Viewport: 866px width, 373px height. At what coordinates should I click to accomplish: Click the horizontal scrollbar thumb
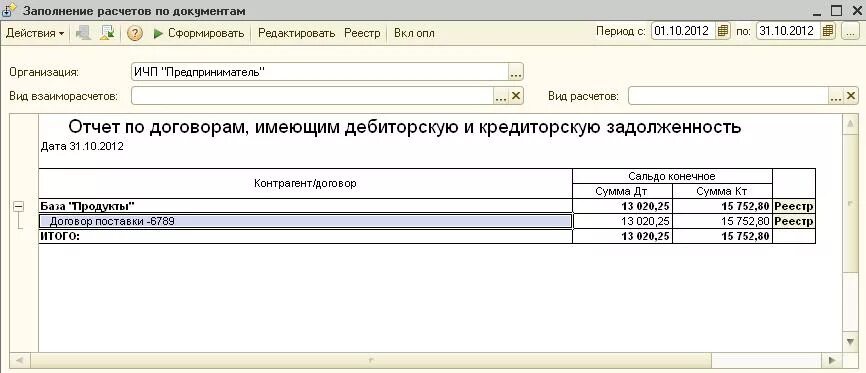[x=371, y=360]
